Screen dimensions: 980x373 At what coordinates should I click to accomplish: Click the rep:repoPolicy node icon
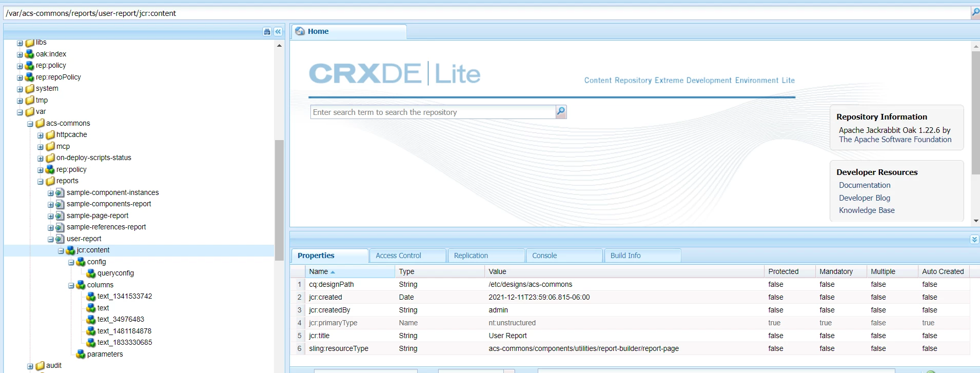click(x=30, y=77)
